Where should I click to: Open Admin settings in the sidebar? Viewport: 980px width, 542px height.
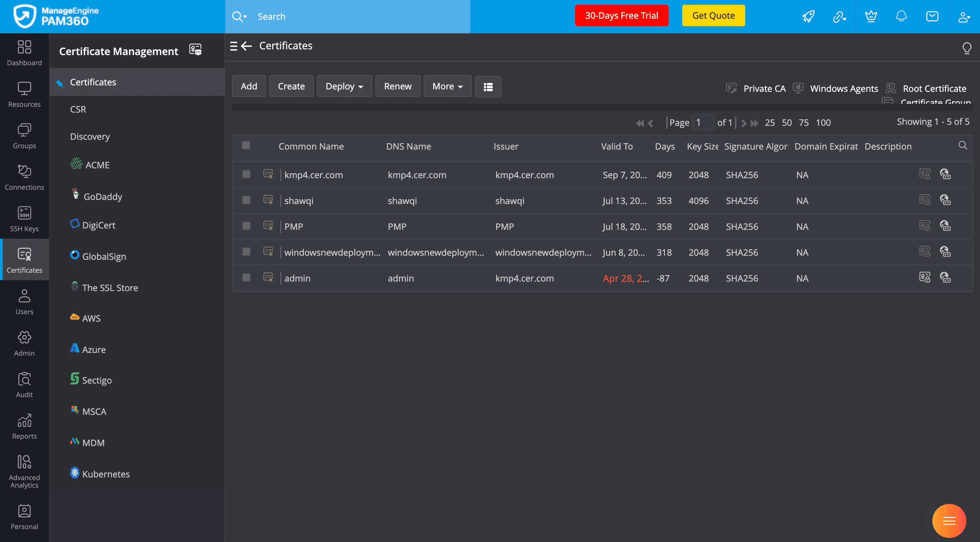point(24,343)
